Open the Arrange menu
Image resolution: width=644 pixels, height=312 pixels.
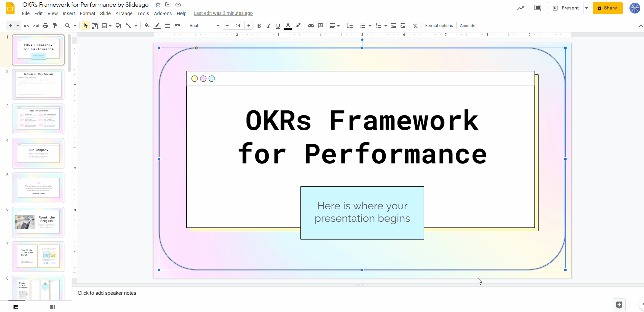(124, 13)
